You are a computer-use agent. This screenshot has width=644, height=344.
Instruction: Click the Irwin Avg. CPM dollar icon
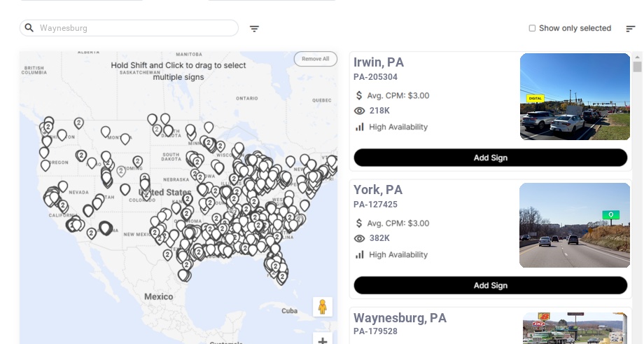click(360, 95)
